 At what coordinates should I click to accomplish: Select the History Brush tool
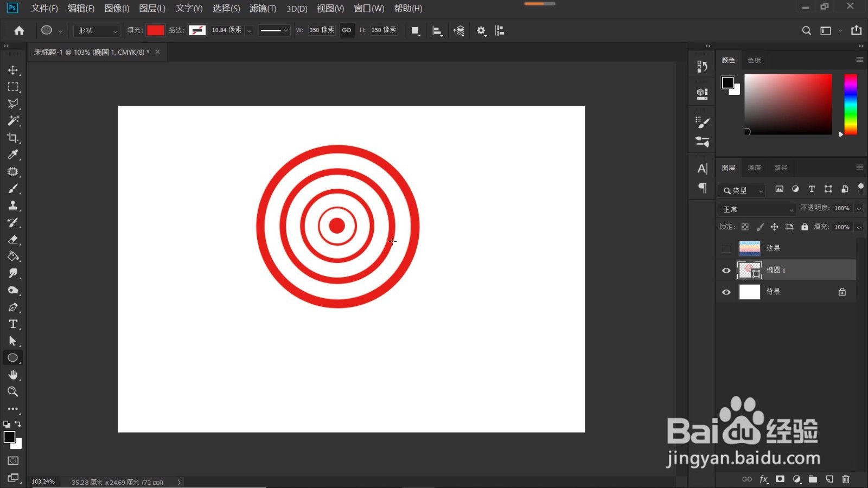pyautogui.click(x=13, y=222)
